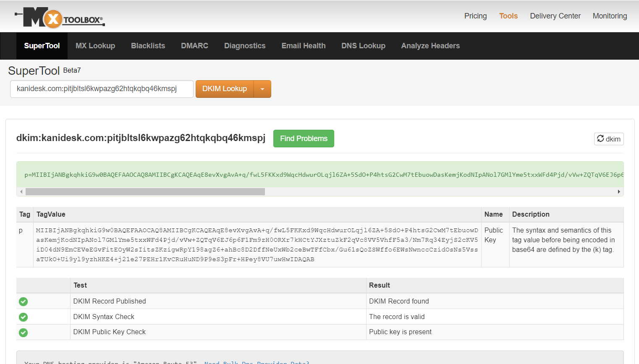Image resolution: width=639 pixels, height=364 pixels.
Task: Click the refresh dkim icon
Action: [x=609, y=139]
